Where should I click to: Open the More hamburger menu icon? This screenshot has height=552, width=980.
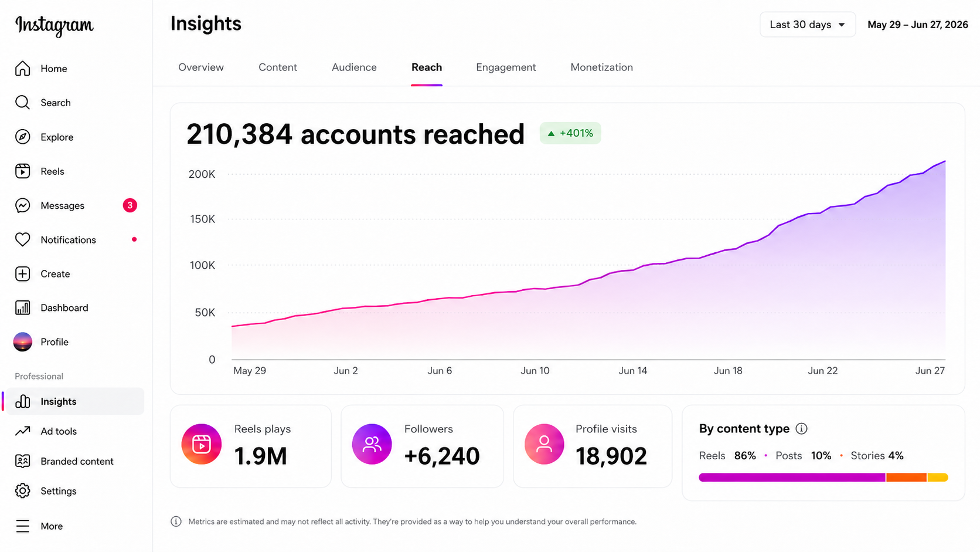[22, 526]
